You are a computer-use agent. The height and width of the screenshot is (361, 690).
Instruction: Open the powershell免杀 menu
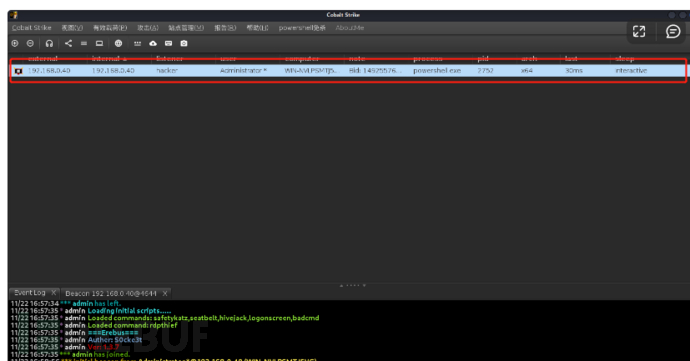pos(302,28)
